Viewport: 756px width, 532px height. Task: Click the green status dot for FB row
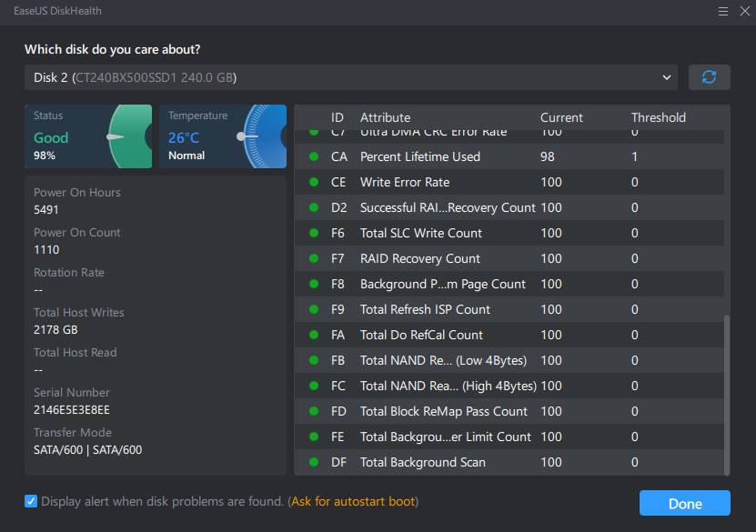coord(314,360)
